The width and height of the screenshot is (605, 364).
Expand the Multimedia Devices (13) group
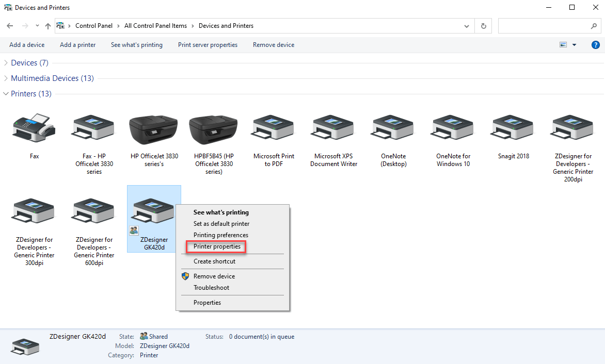pyautogui.click(x=6, y=78)
